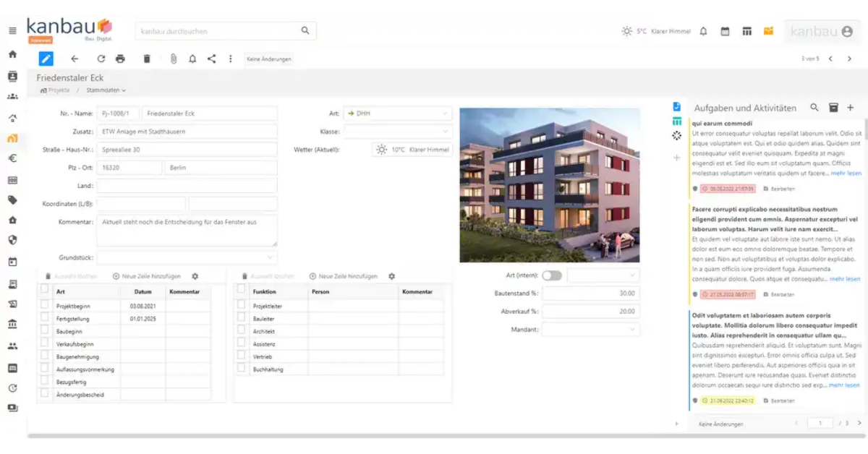
Task: Open the Klasse dropdown
Action: point(398,132)
